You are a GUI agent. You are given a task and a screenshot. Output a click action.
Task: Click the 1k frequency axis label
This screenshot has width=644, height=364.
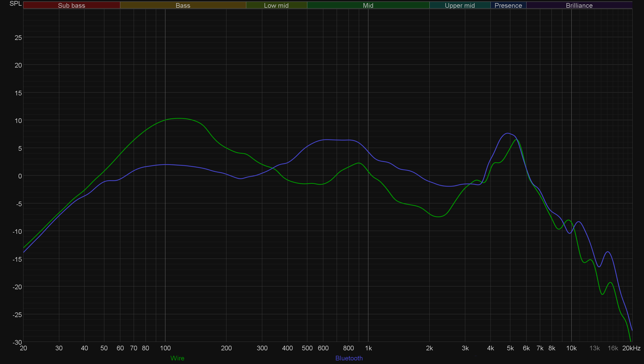pyautogui.click(x=368, y=348)
